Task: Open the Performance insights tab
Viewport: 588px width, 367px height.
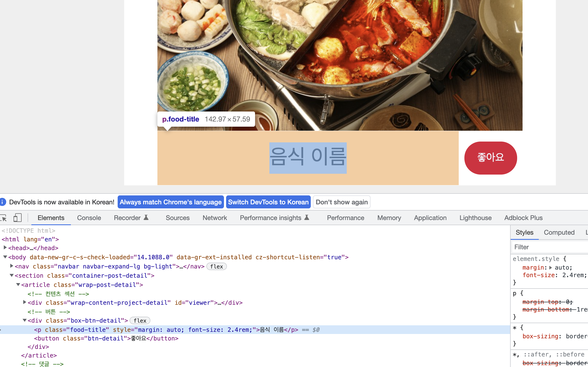Action: point(274,218)
